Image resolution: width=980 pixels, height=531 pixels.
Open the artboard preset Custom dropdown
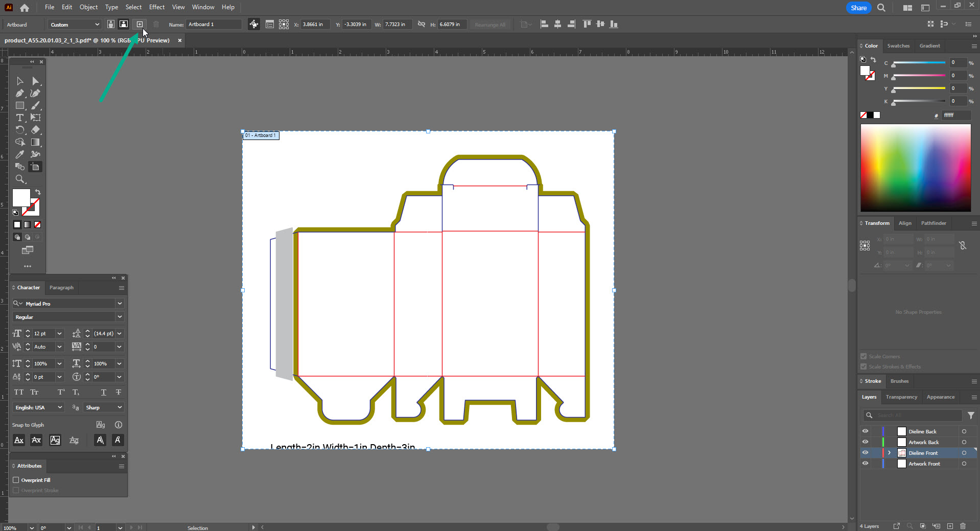coord(75,25)
